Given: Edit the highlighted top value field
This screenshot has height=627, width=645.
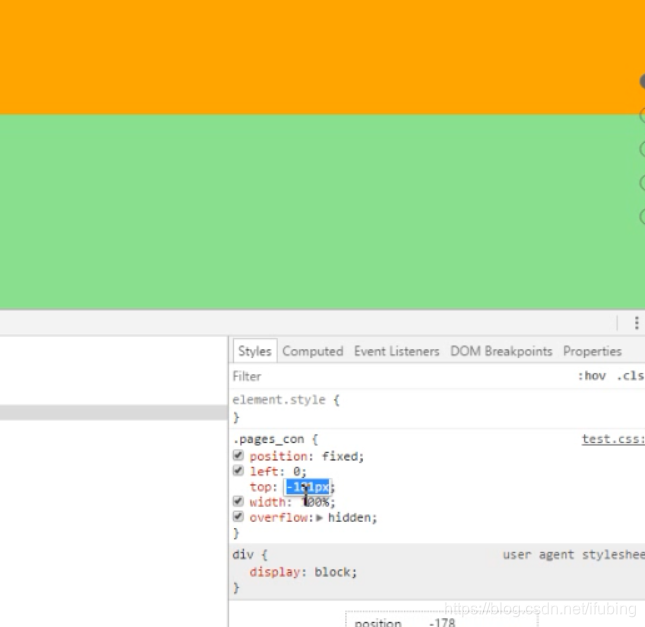Looking at the screenshot, I should [308, 487].
